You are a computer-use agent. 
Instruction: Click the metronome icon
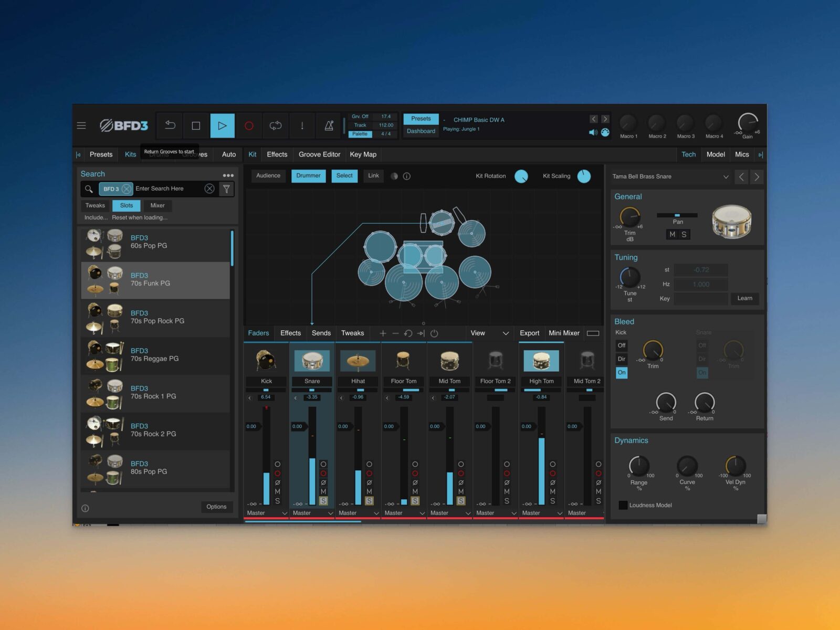[329, 125]
